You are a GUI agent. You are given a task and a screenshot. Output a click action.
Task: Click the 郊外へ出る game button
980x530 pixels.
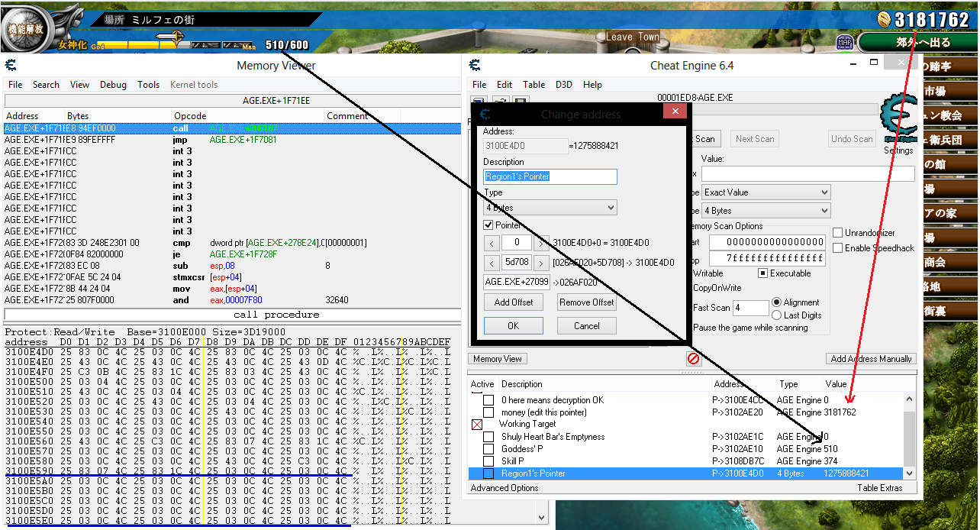click(918, 42)
